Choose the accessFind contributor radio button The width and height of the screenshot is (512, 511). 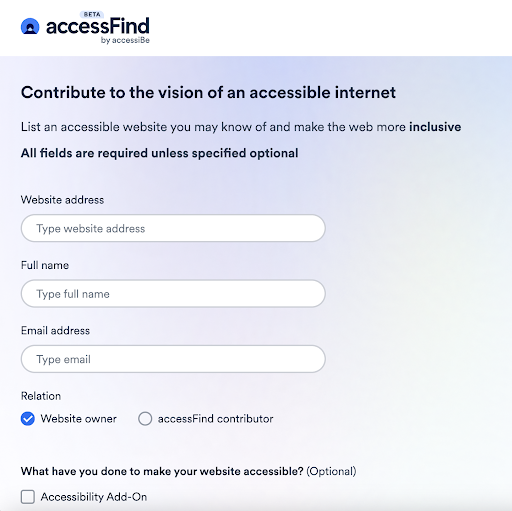(145, 419)
